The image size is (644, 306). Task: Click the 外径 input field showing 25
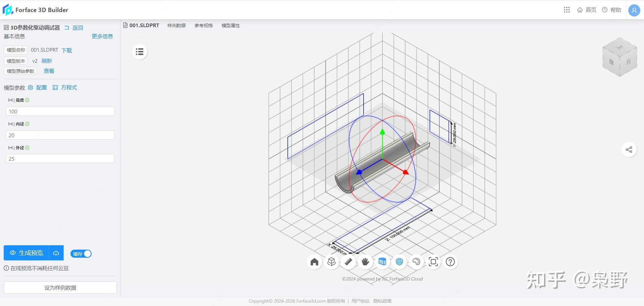pos(60,158)
